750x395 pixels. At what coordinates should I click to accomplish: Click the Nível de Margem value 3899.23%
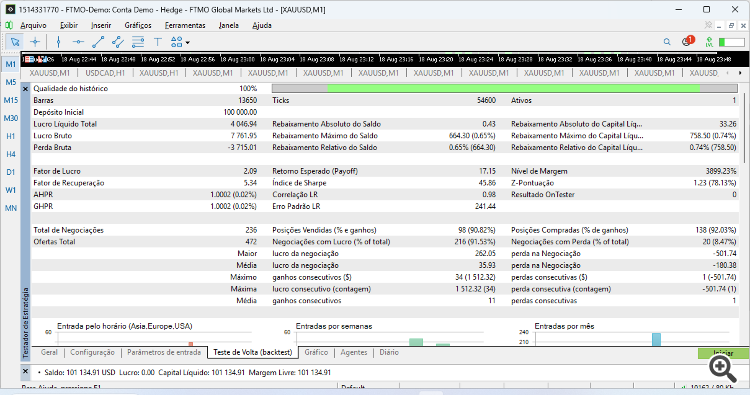tap(721, 171)
